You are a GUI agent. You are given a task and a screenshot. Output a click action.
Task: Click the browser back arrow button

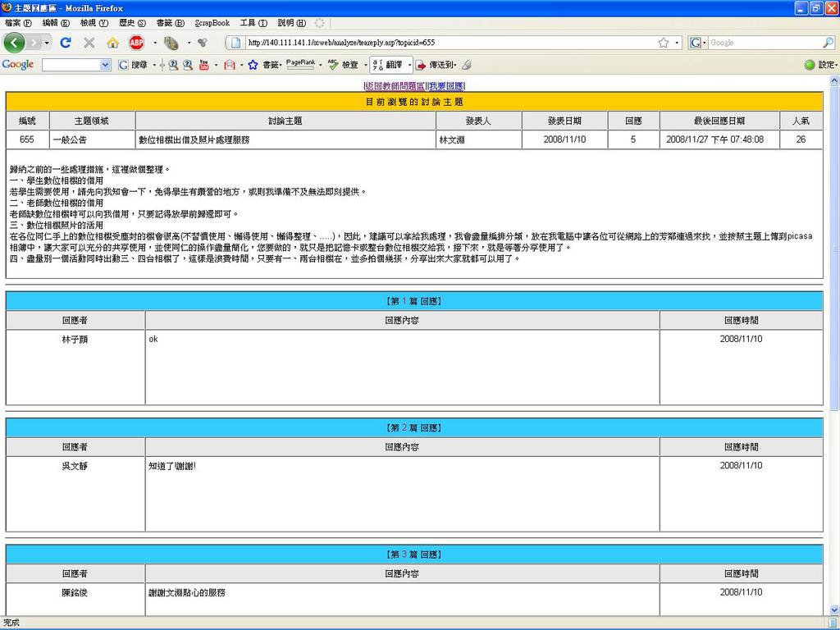pos(14,43)
